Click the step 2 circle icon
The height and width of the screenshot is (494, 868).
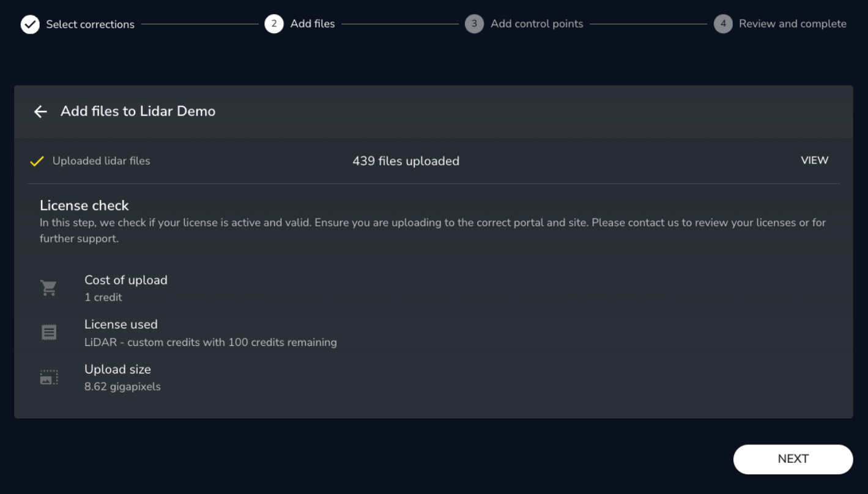click(x=274, y=24)
